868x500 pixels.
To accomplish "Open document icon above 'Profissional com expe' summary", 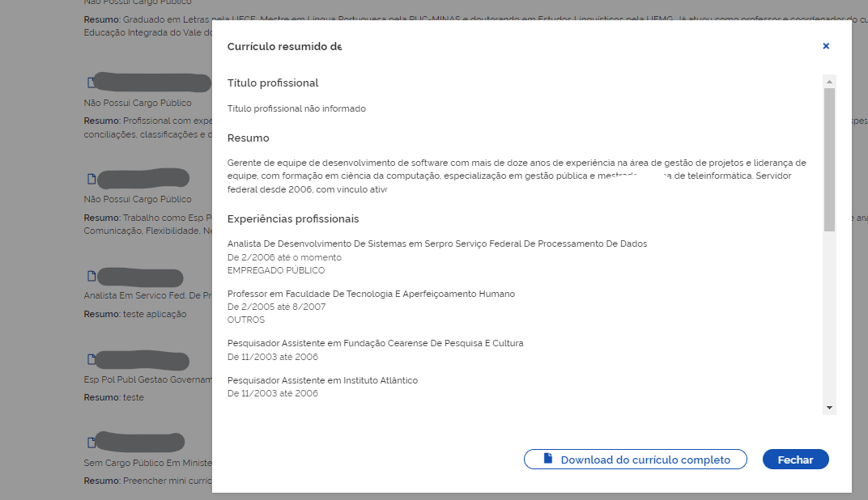I will tap(91, 83).
